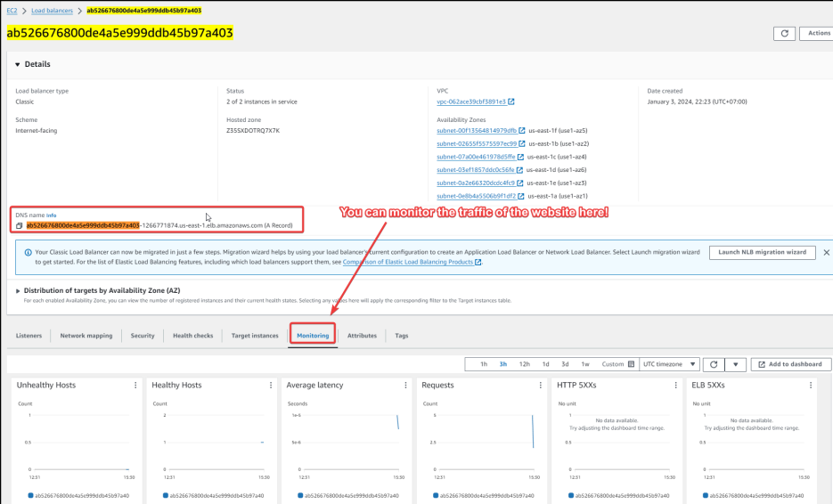Open the Info link beside DNS name
Screen dimensions: 833x504
51,215
